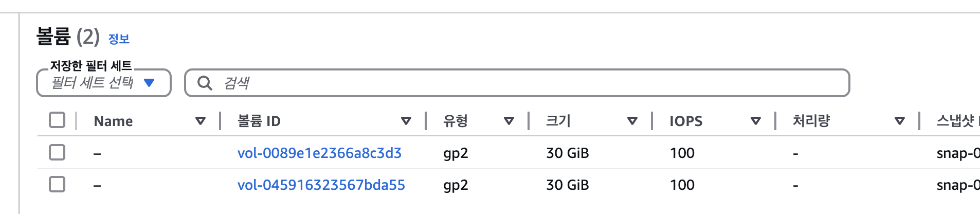Check the vol-045916323567bda55 row checkbox

57,184
